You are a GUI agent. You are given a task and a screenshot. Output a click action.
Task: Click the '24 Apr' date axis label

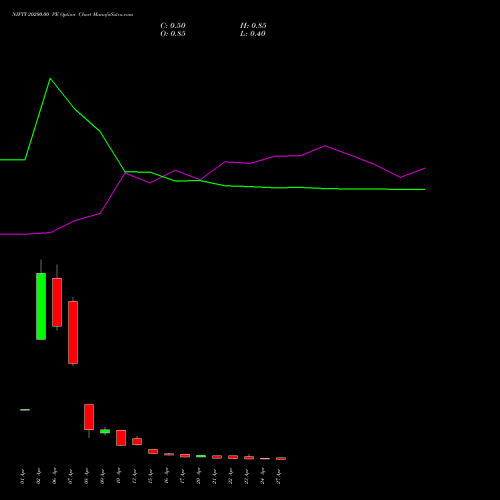click(262, 477)
